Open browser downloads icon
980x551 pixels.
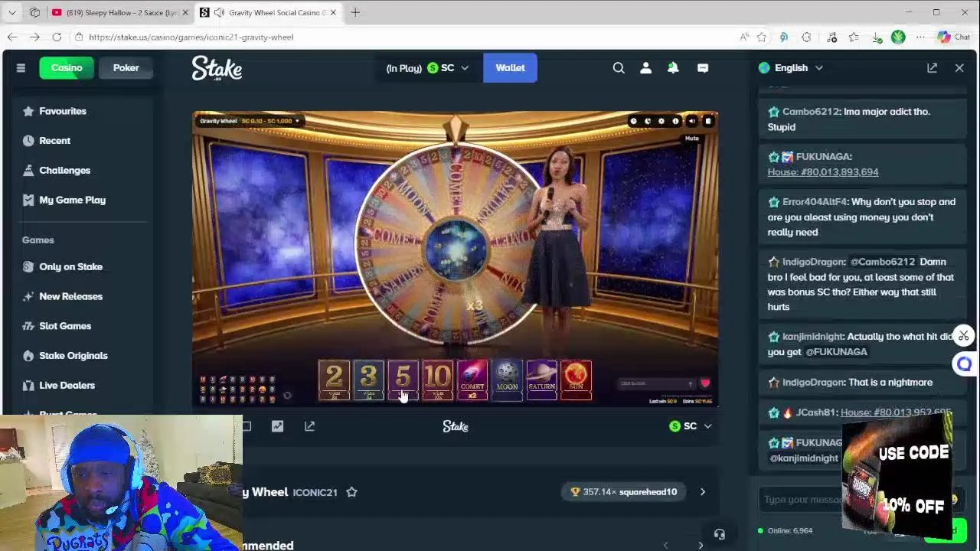point(876,37)
